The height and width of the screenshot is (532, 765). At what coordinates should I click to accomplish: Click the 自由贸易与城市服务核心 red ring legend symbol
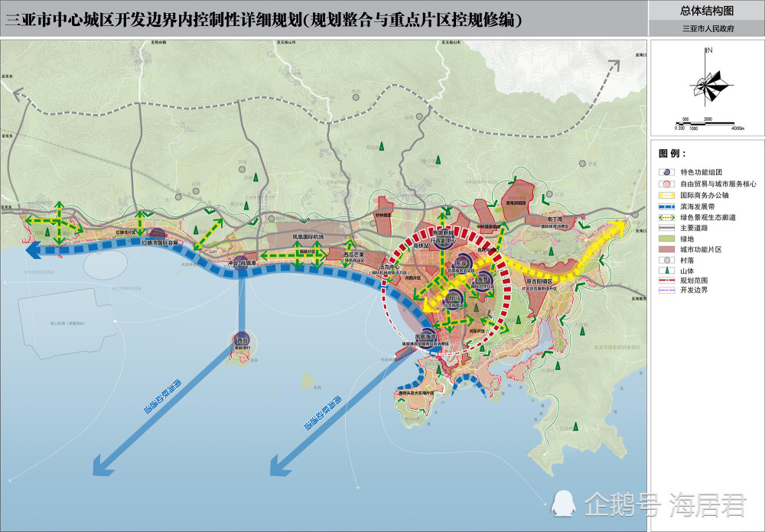[666, 184]
